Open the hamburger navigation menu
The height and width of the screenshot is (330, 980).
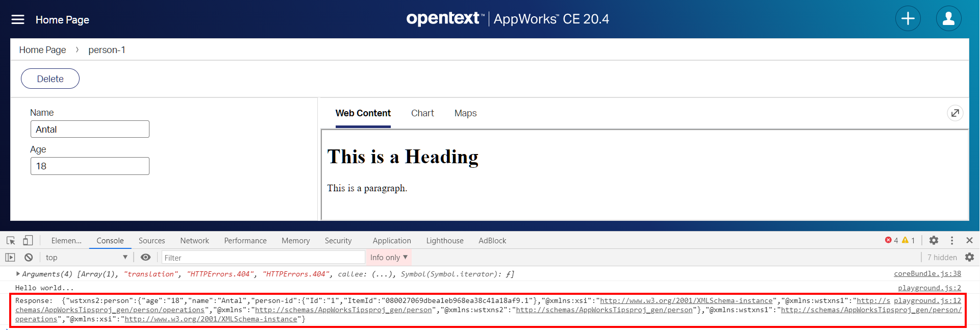(18, 19)
